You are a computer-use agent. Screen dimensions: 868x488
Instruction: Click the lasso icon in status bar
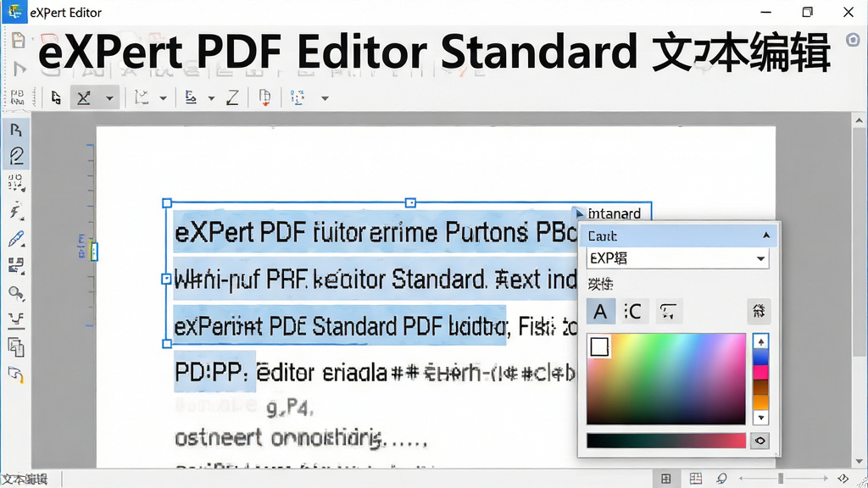(722, 479)
